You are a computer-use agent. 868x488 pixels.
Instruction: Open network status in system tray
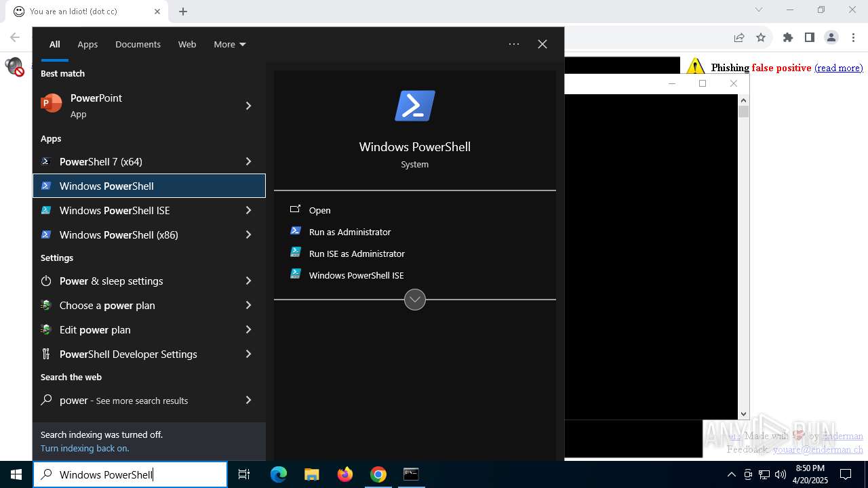[x=764, y=474]
